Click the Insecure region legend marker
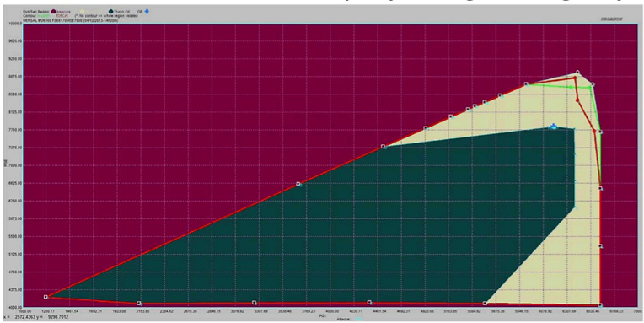Viewport: 644px width, 323px height. (x=53, y=12)
